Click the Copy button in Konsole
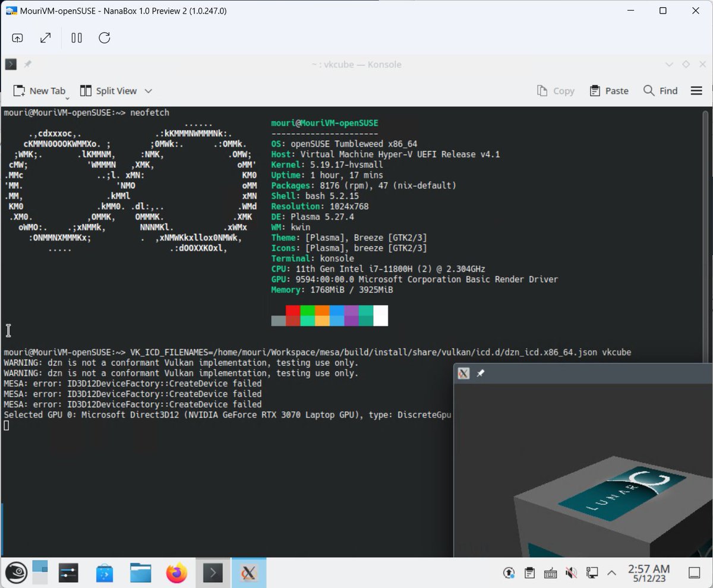Viewport: 713px width, 588px height. click(555, 90)
